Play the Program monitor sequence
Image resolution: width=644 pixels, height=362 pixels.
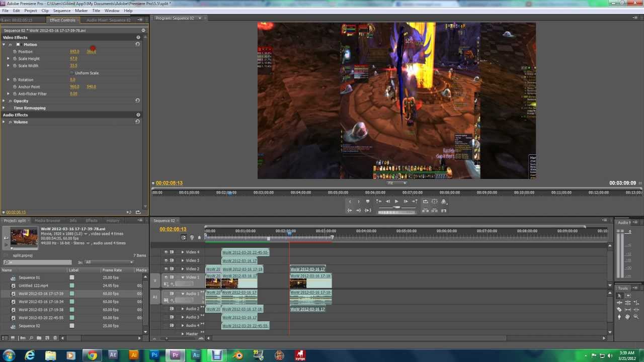pos(396,201)
